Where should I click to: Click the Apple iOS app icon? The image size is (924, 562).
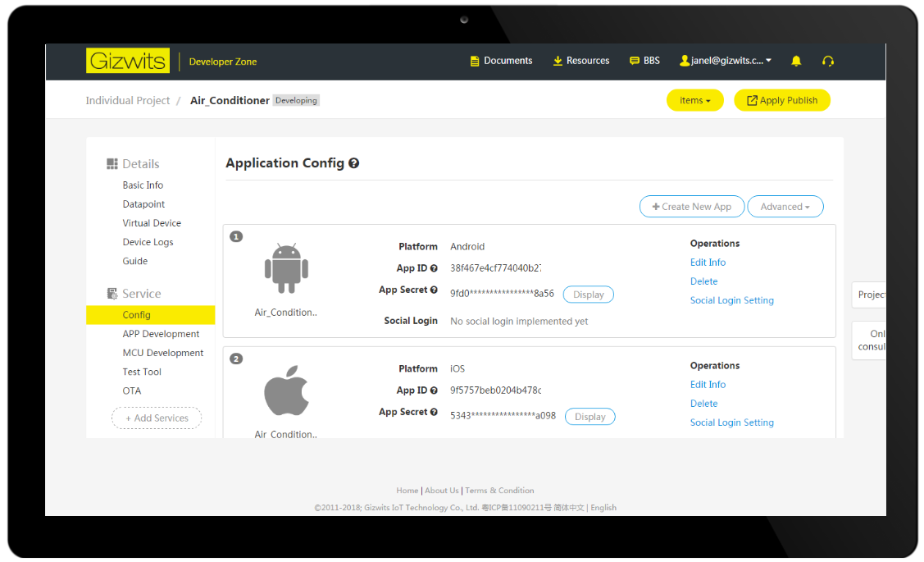[x=284, y=391]
